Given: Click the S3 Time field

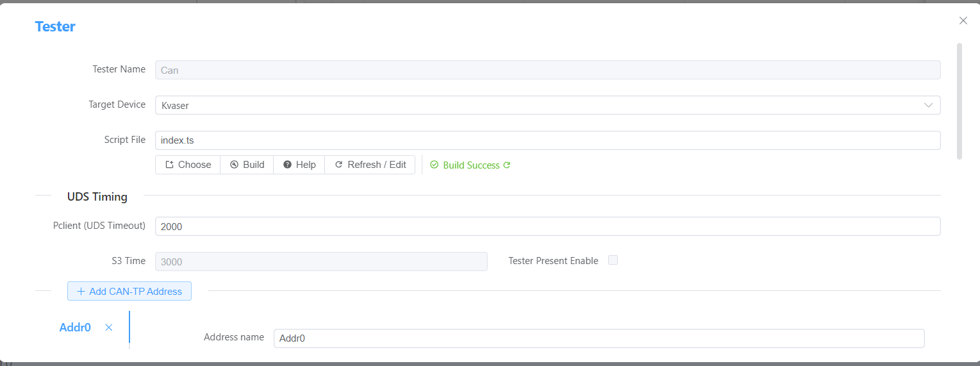Looking at the screenshot, I should (x=320, y=262).
